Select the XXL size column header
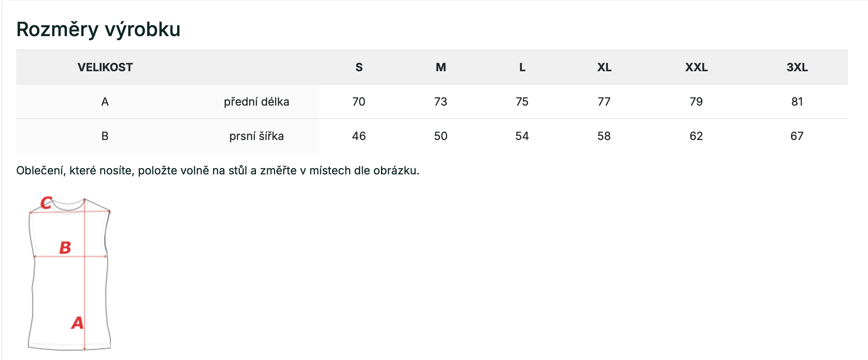Screen dimensions: 868x360 tap(697, 67)
